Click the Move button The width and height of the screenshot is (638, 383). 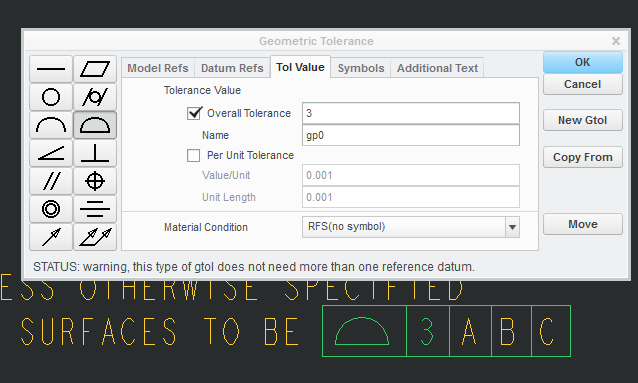(583, 224)
